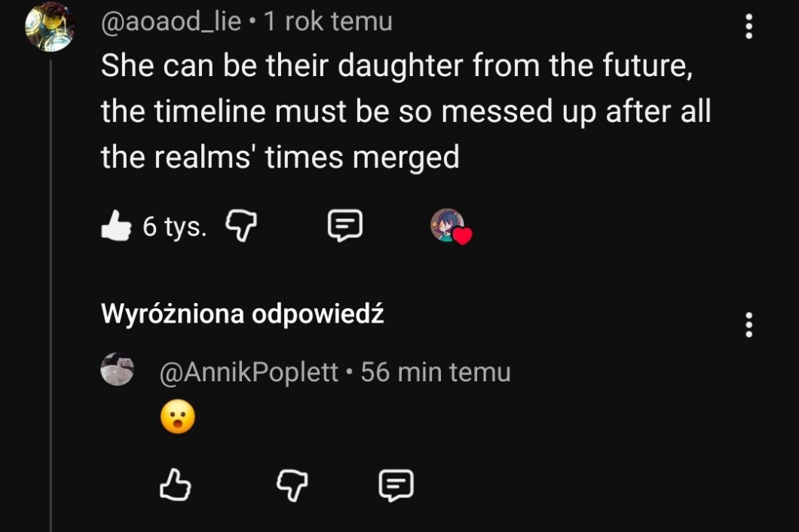Screen dimensions: 799x532
Task: Open options menu for the @aoaod_lie comment
Action: pos(748,27)
